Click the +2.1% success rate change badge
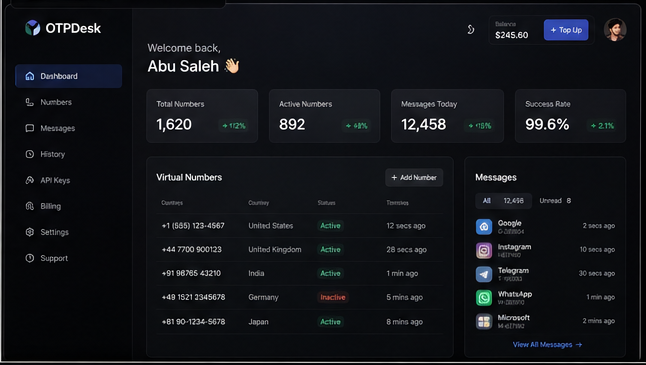Image resolution: width=646 pixels, height=365 pixels. (x=602, y=126)
